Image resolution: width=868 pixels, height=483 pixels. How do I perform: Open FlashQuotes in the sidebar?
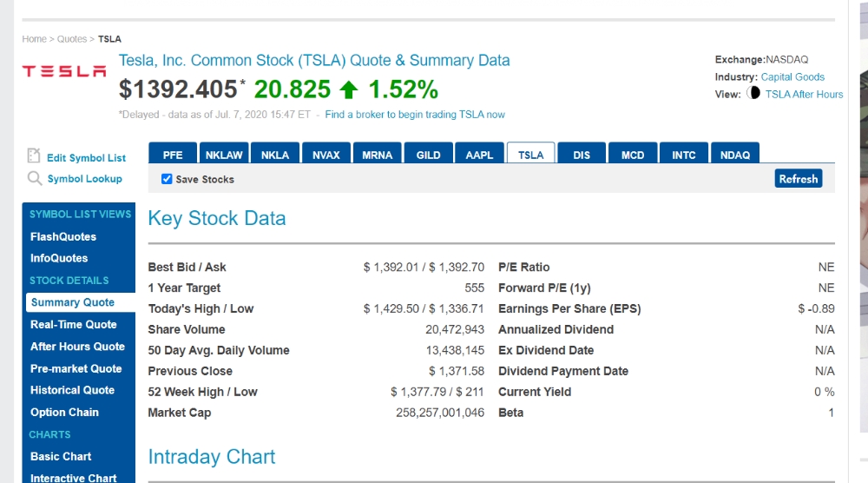(63, 236)
